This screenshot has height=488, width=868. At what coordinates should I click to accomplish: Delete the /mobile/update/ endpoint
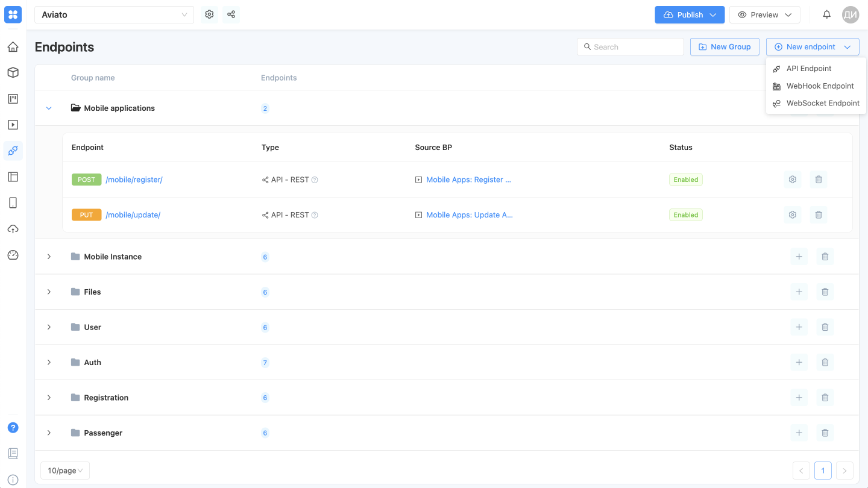819,214
